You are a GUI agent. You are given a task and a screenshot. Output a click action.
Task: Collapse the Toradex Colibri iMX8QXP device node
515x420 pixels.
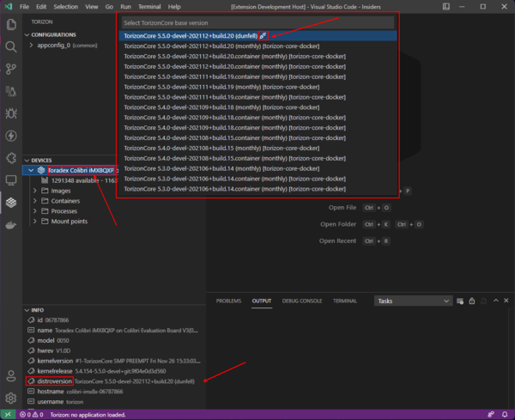(31, 170)
